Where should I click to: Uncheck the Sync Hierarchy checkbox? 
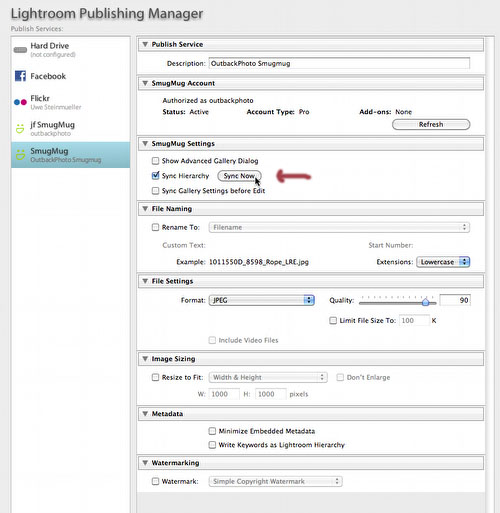155,176
